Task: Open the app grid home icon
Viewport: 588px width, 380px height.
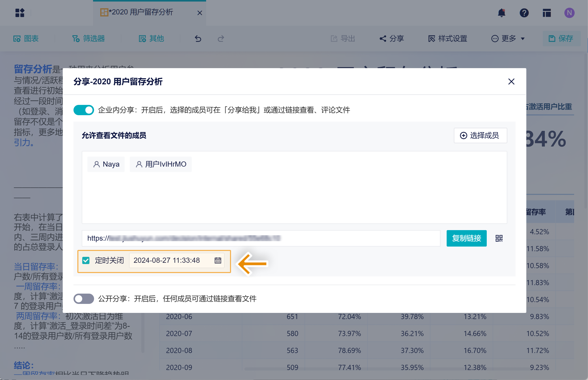Action: click(20, 13)
